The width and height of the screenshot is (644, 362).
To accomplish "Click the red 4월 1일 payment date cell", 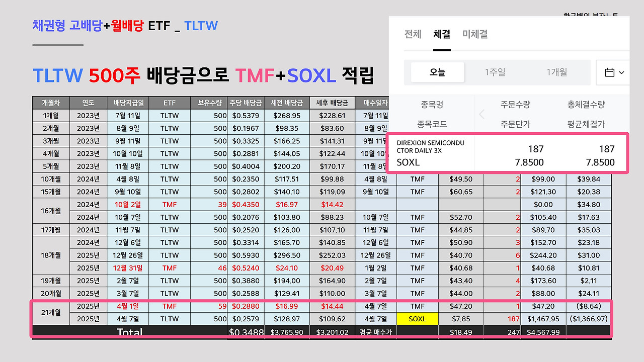I will click(128, 306).
